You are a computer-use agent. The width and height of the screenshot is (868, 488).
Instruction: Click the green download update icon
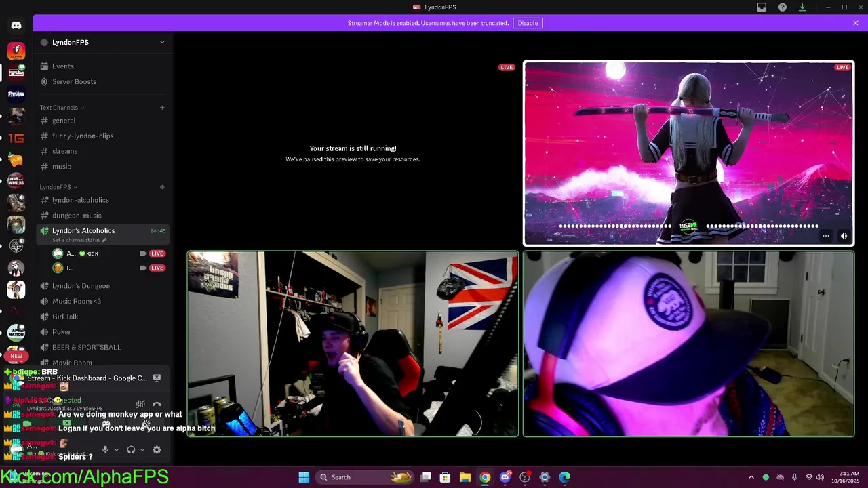[802, 7]
